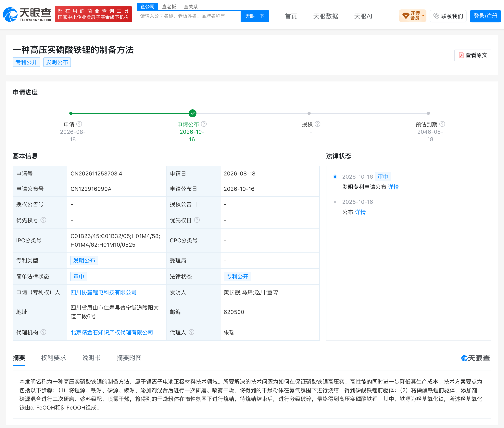Click the 联系我们 button

pyautogui.click(x=448, y=16)
